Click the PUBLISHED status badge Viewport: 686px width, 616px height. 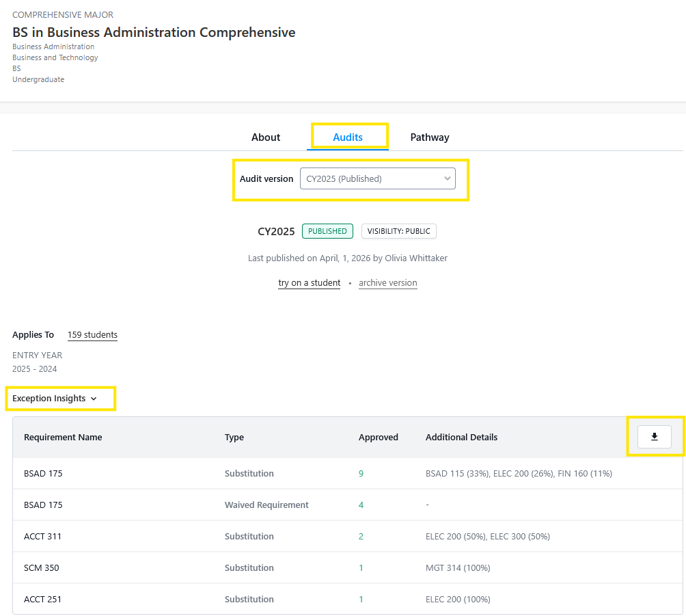pyautogui.click(x=327, y=231)
